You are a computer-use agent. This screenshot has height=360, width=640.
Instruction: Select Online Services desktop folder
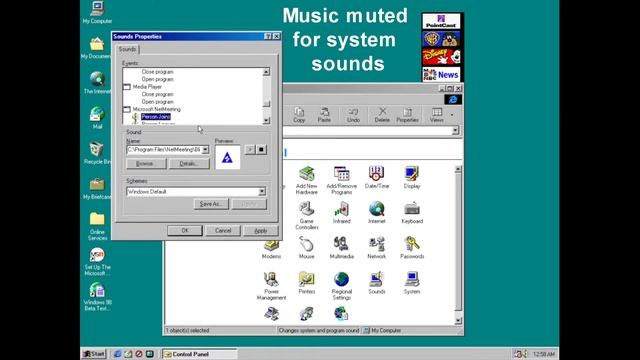(x=97, y=226)
